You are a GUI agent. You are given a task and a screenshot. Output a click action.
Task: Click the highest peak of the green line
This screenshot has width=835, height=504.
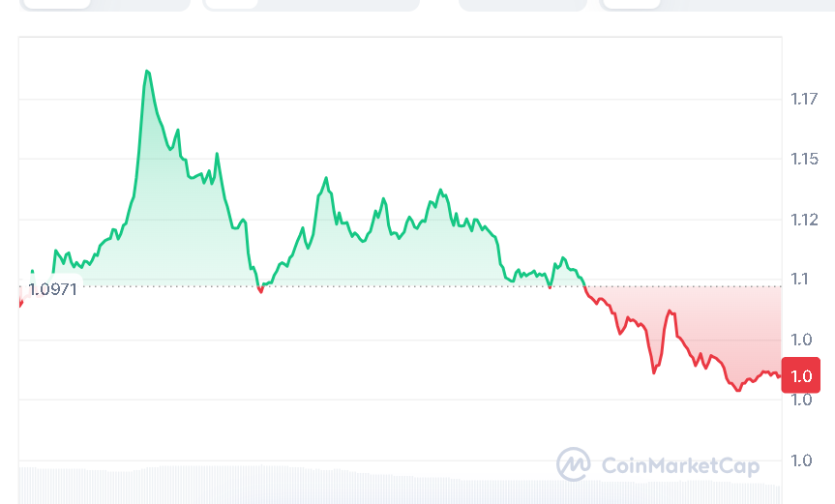pos(147,71)
